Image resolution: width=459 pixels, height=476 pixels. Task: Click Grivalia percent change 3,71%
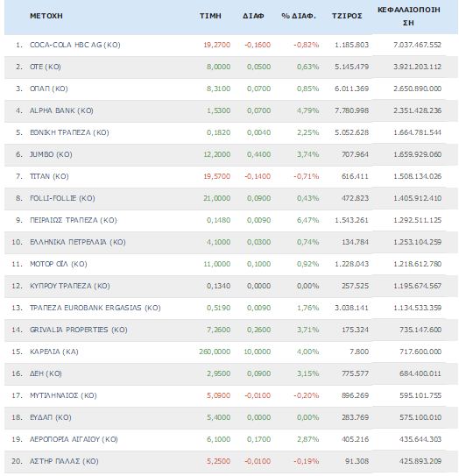pyautogui.click(x=307, y=330)
